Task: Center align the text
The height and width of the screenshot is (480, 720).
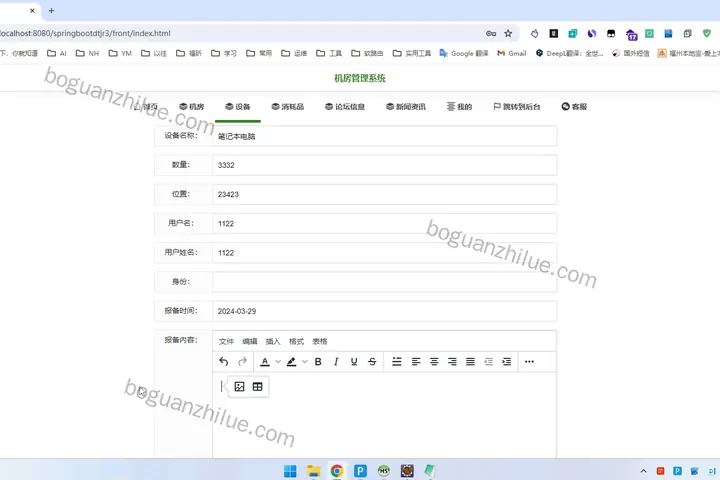Action: [x=434, y=362]
